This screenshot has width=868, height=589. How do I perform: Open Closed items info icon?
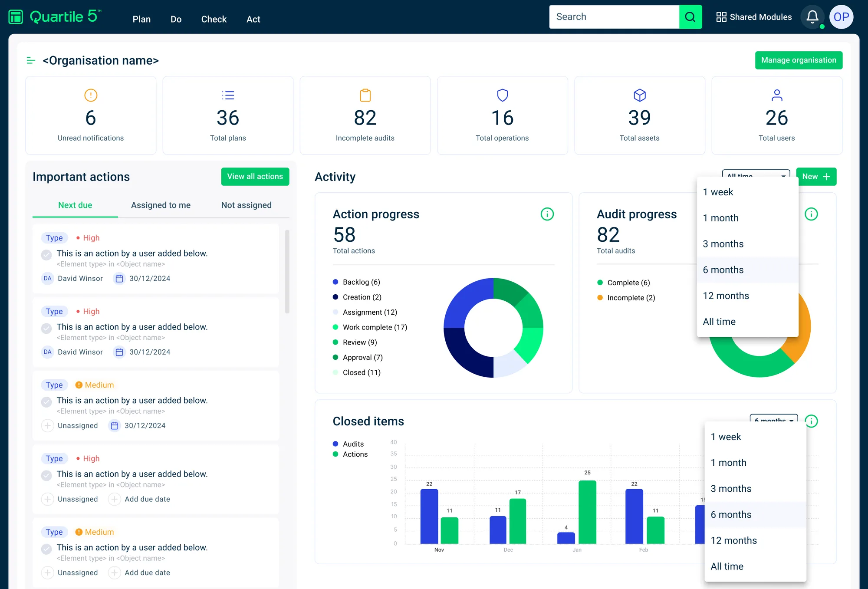click(x=811, y=421)
